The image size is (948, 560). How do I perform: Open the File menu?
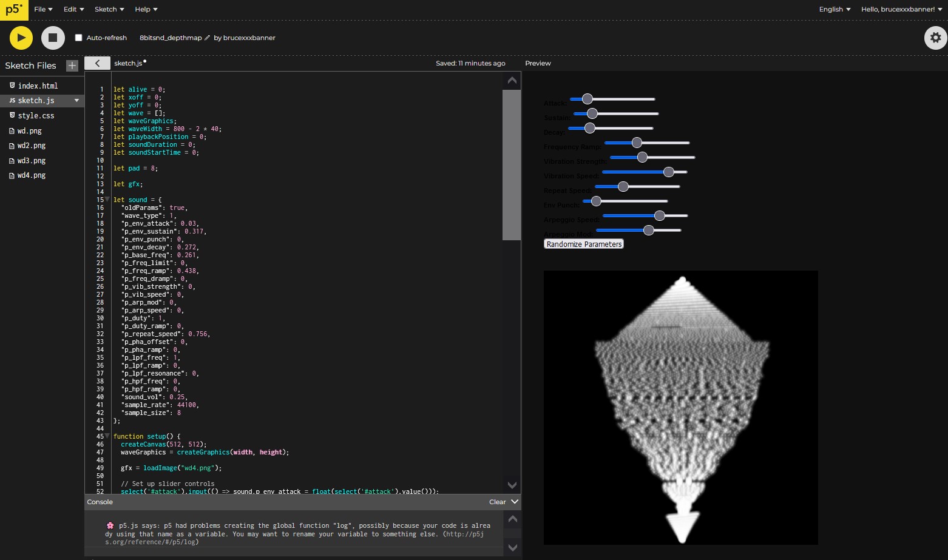click(43, 9)
